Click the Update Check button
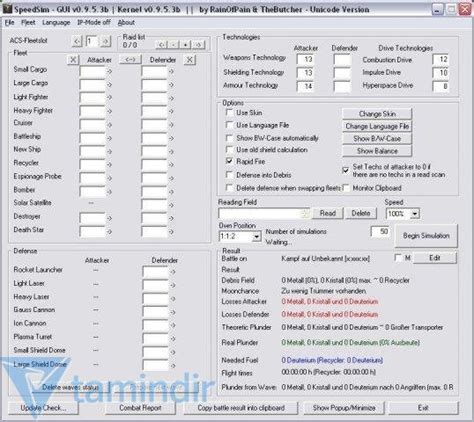Viewport: 474px width, 422px height. point(43,408)
